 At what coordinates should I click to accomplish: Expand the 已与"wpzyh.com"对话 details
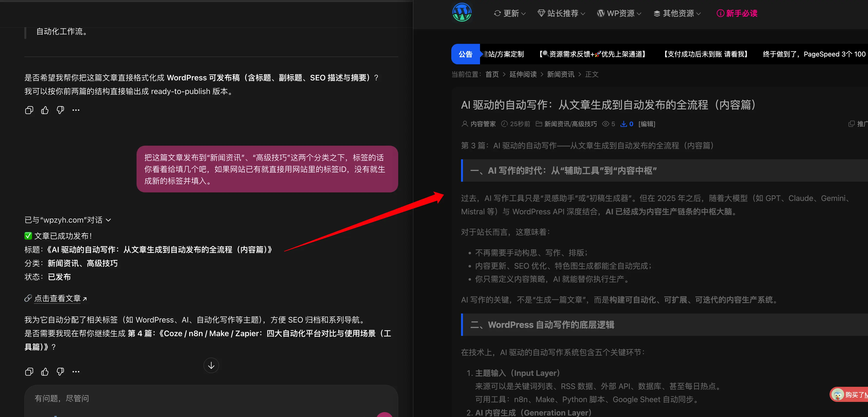point(67,220)
